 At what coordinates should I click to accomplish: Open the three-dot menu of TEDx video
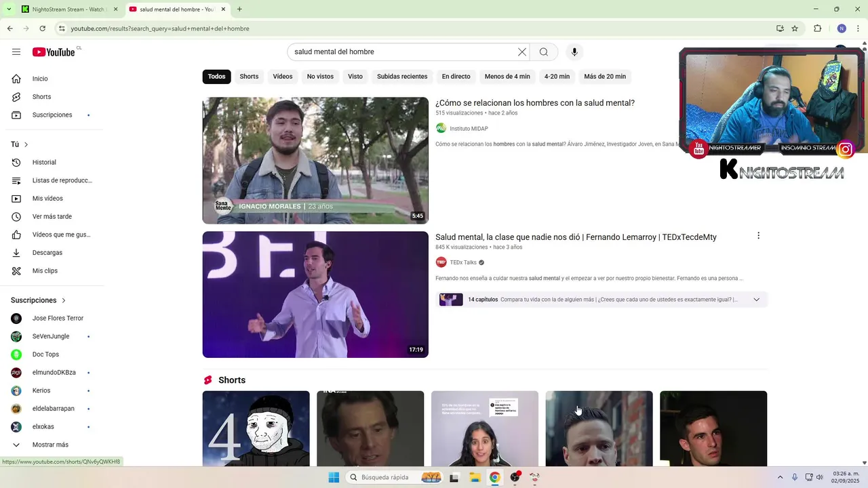(x=758, y=236)
